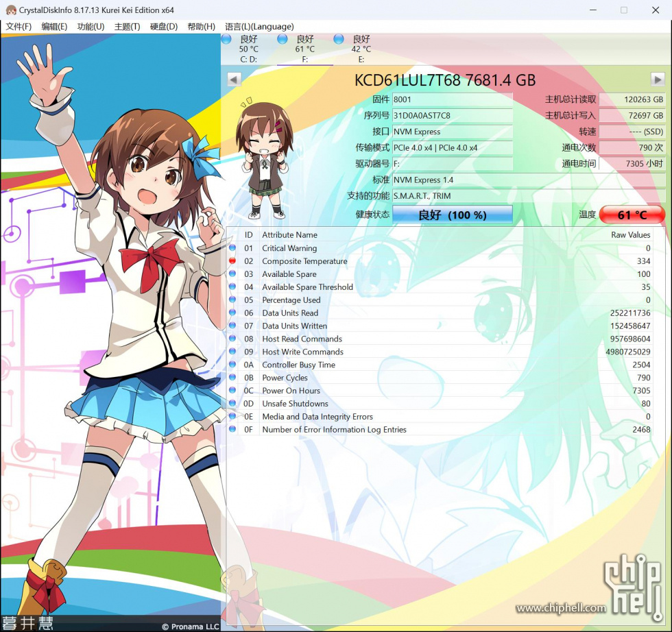Click the 良好 (100 %) health status button
Image resolution: width=672 pixels, height=632 pixels.
(x=452, y=215)
